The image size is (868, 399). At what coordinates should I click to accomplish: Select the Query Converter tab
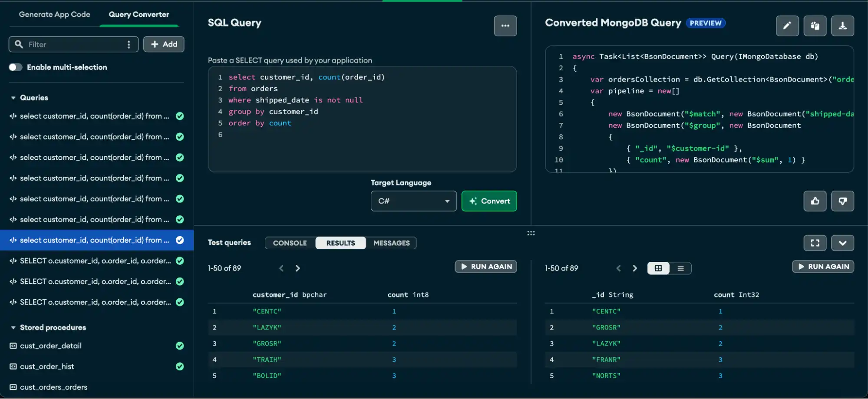coord(139,14)
